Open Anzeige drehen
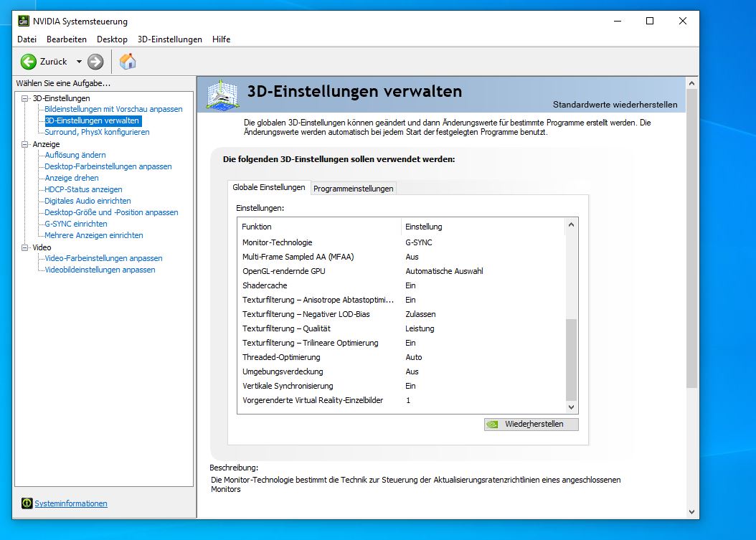756x540 pixels. pos(71,178)
